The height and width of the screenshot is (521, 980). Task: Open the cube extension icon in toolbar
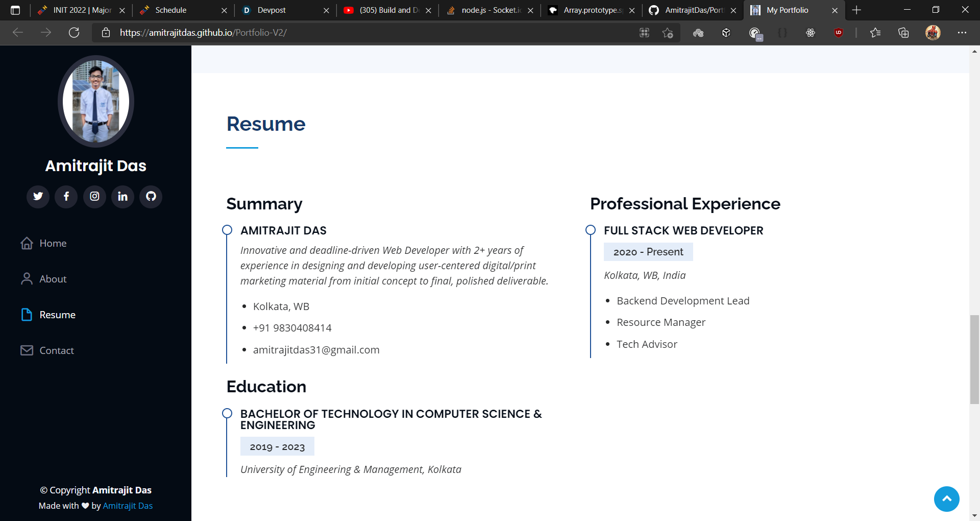point(726,33)
